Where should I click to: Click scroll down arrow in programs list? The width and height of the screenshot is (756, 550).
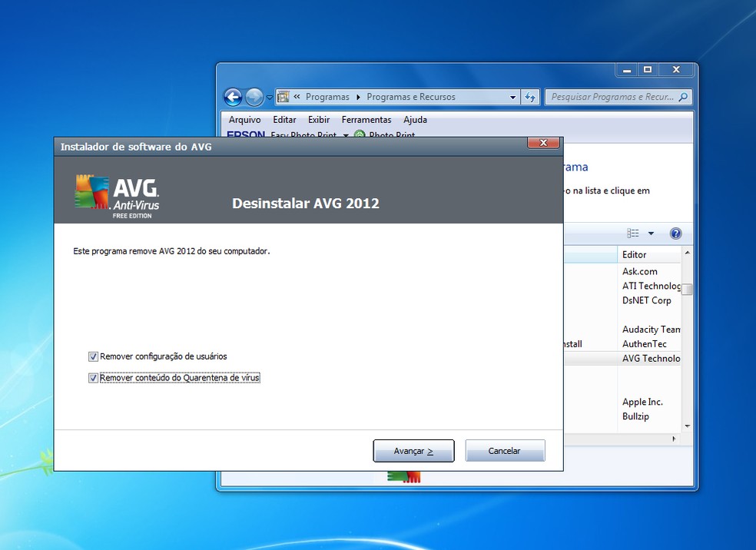[x=688, y=426]
